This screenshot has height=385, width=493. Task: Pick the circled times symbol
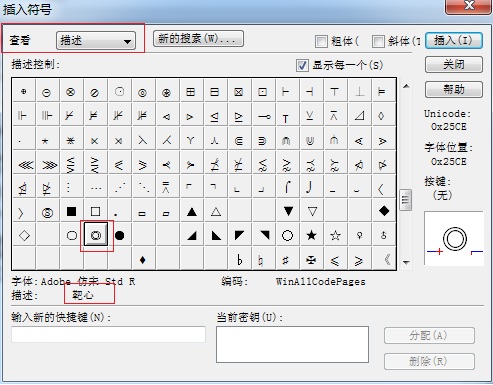tap(70, 92)
